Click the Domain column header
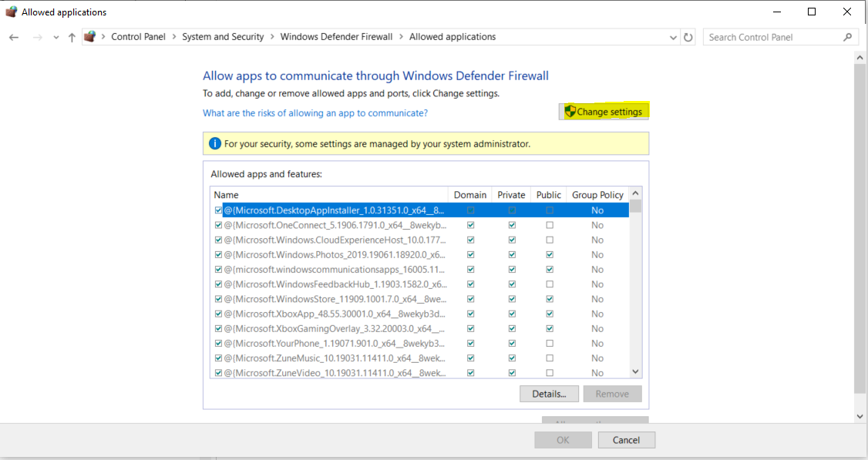 pos(470,195)
